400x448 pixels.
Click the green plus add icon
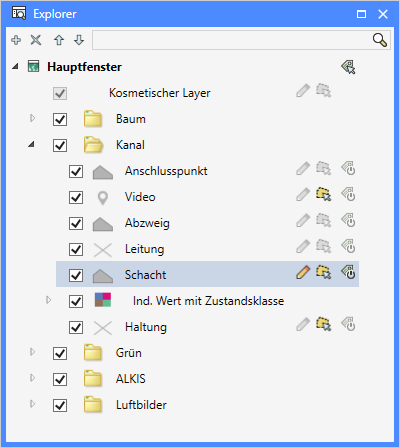pos(16,40)
